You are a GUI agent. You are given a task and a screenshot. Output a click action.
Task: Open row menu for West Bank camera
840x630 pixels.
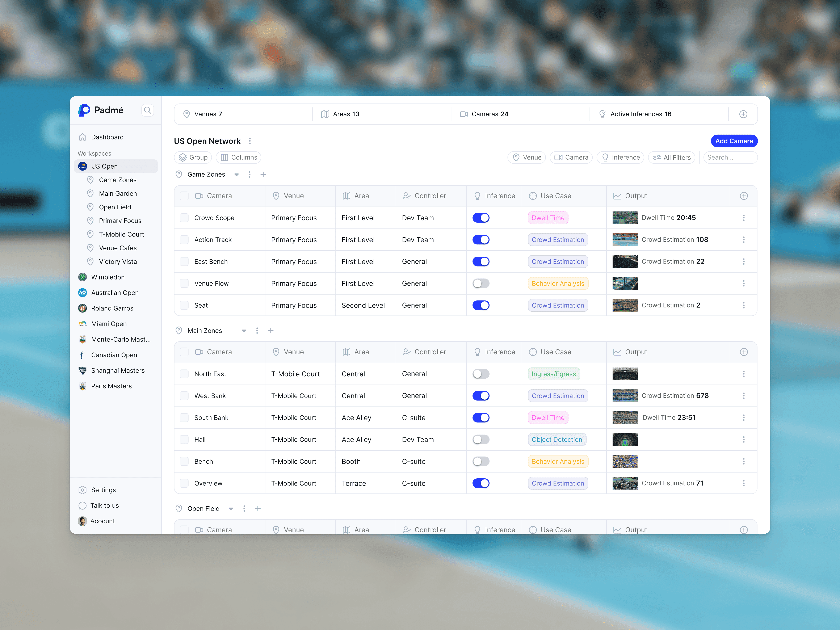click(744, 396)
